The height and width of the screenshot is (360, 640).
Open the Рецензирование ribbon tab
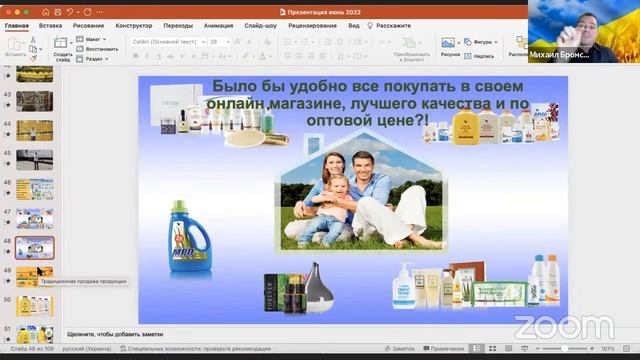coord(313,25)
